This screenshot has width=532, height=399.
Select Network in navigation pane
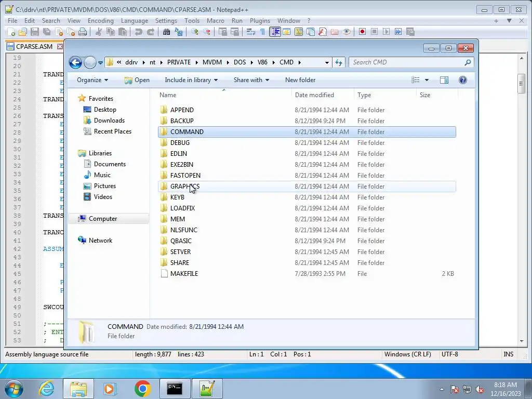(x=100, y=241)
